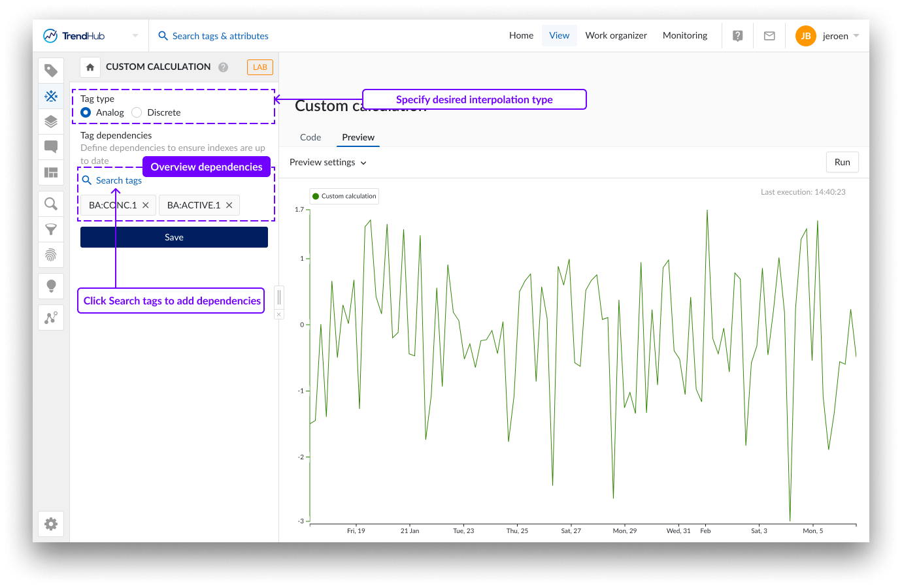Open the jeroen account dropdown
Viewport: 902px width, 588px height.
pos(839,35)
